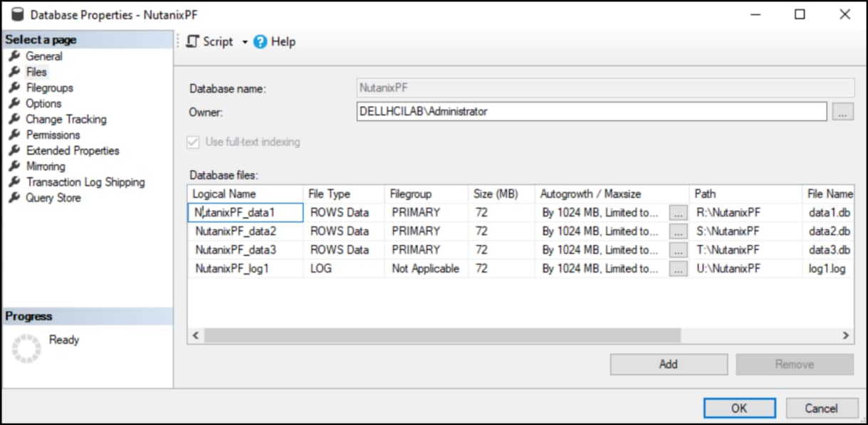Click the Cancel button
This screenshot has width=868, height=425.
821,408
